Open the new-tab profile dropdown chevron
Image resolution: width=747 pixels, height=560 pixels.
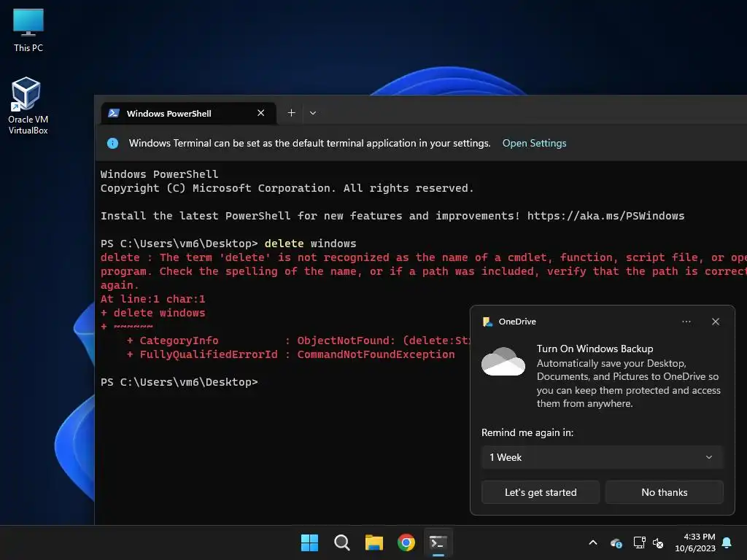coord(313,113)
